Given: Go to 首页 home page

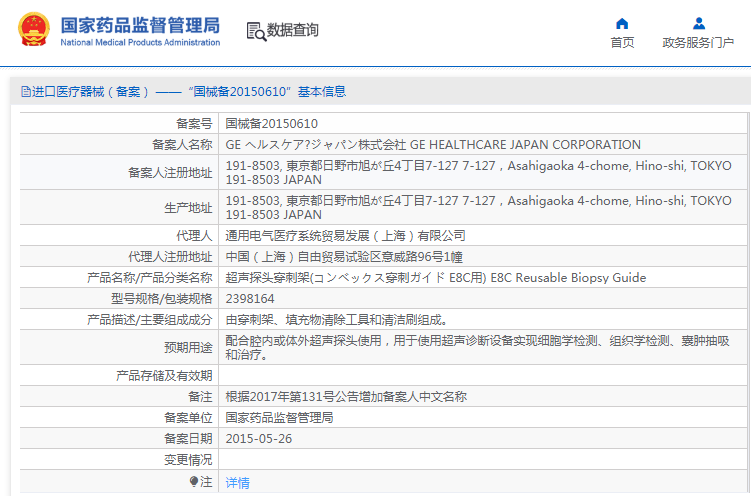Looking at the screenshot, I should (622, 43).
